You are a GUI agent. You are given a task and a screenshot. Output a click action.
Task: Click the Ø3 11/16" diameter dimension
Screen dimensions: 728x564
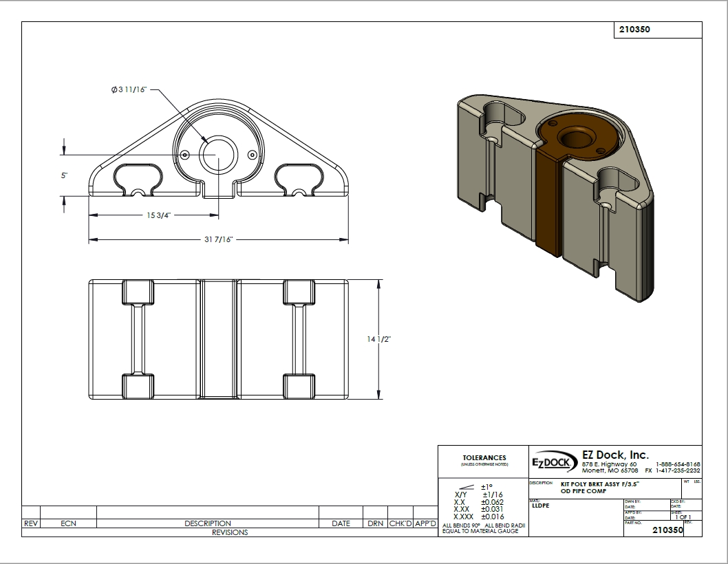click(129, 89)
